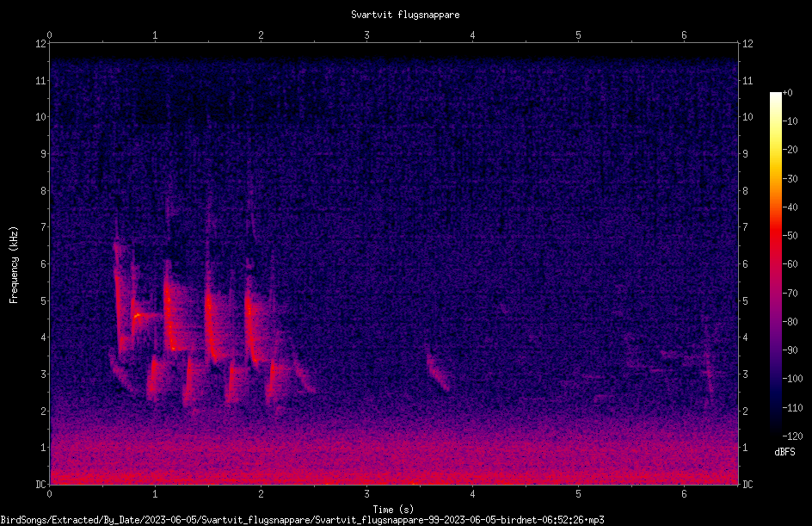Click the 6 second mark on bottom axis
Image resolution: width=812 pixels, height=526 pixels.
[684, 494]
